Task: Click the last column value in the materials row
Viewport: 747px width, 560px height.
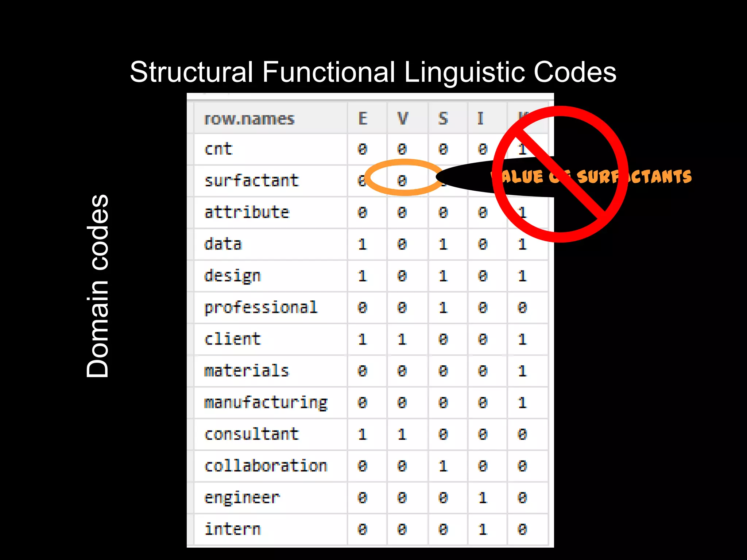Action: point(522,371)
